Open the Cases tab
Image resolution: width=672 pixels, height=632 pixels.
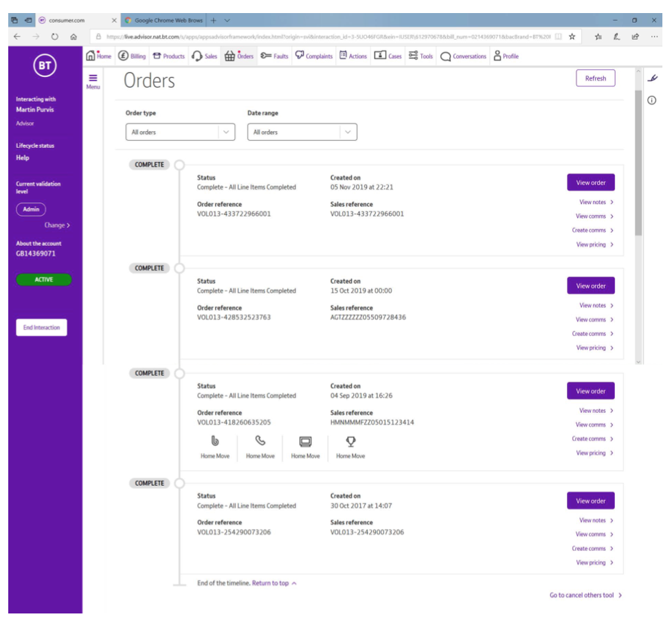click(x=388, y=56)
